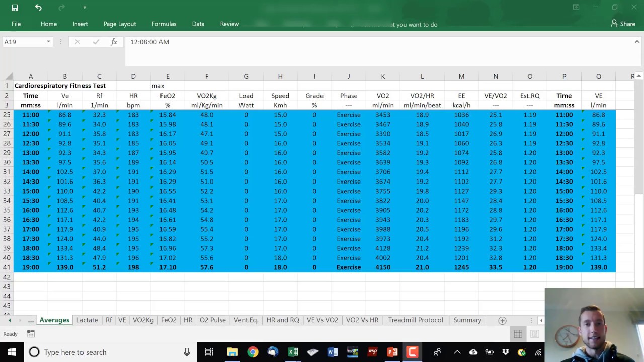The height and width of the screenshot is (362, 644).
Task: Share the workbook via Share button
Action: 623,24
